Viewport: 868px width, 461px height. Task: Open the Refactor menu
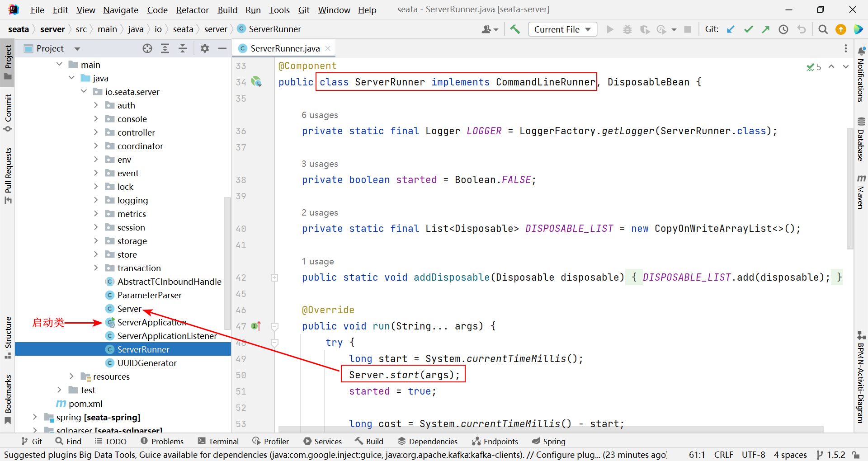(192, 10)
